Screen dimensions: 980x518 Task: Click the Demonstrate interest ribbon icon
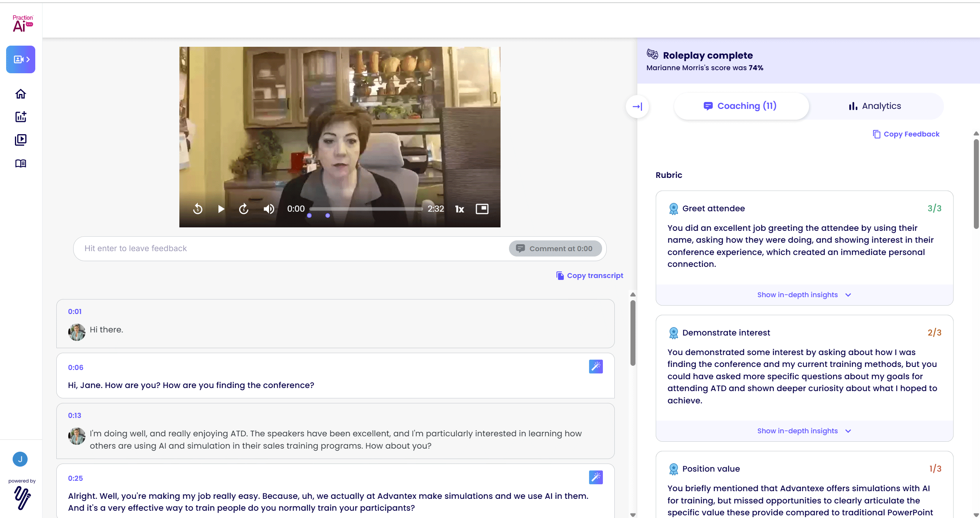tap(673, 333)
